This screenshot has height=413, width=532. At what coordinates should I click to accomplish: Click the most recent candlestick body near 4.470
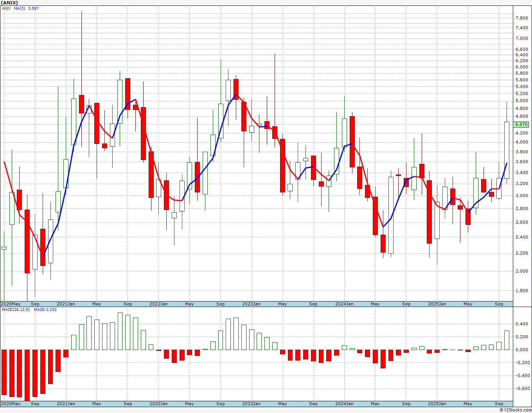[x=507, y=150]
